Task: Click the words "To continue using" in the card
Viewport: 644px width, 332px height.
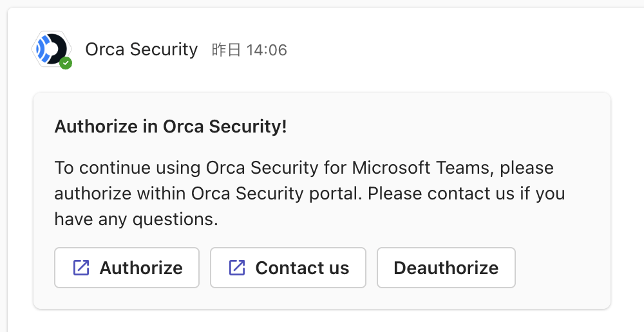Action: click(x=128, y=168)
